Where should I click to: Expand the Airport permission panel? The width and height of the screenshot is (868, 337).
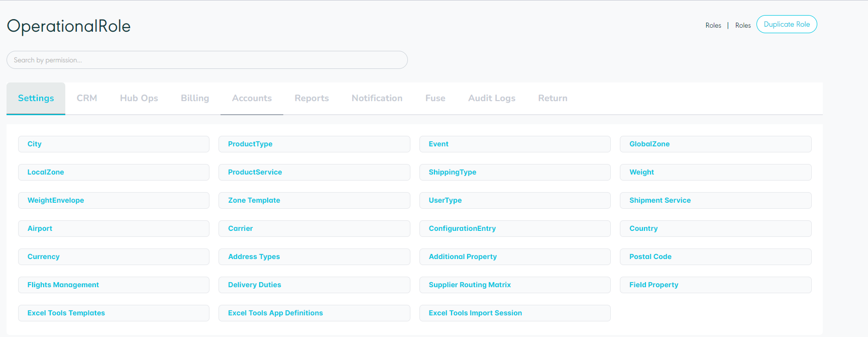(x=114, y=228)
